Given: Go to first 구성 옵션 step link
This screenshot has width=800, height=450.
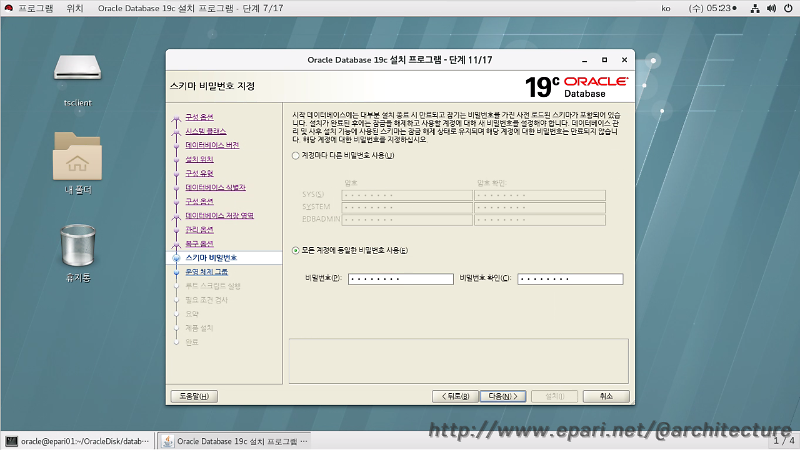Looking at the screenshot, I should click(x=199, y=117).
